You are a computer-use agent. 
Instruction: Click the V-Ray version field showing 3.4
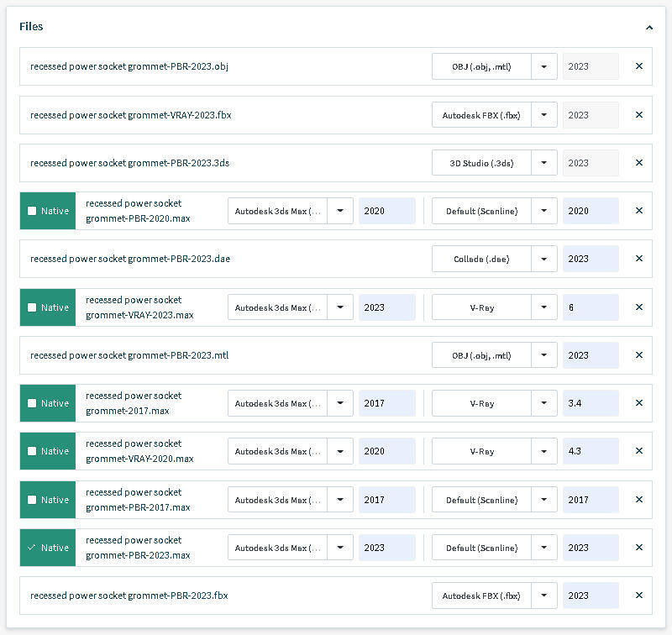point(591,403)
